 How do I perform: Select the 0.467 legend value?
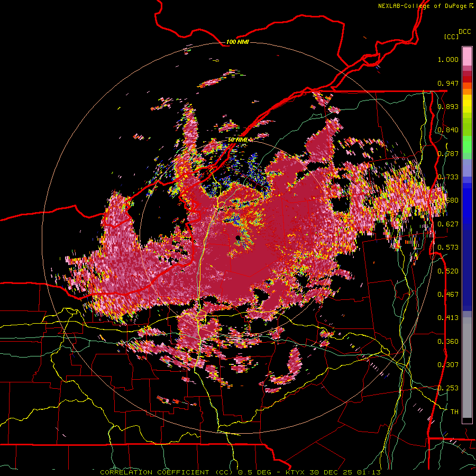[x=448, y=295]
